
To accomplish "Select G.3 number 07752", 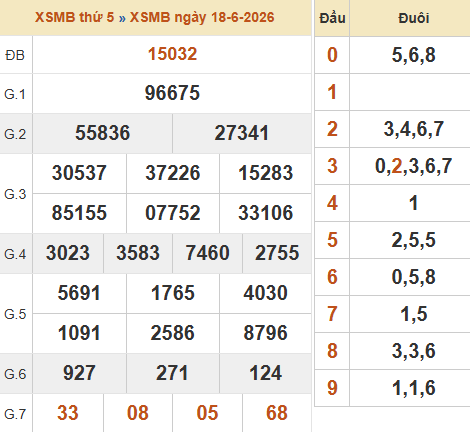I will pyautogui.click(x=173, y=213).
